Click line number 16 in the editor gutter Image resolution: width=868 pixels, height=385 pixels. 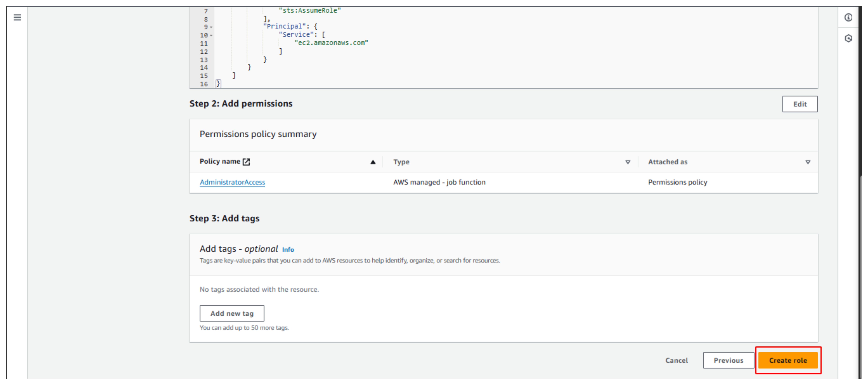204,84
